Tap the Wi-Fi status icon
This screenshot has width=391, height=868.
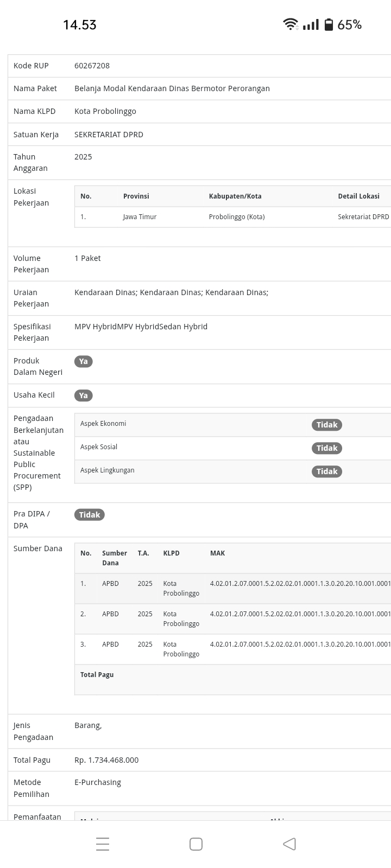click(x=291, y=24)
